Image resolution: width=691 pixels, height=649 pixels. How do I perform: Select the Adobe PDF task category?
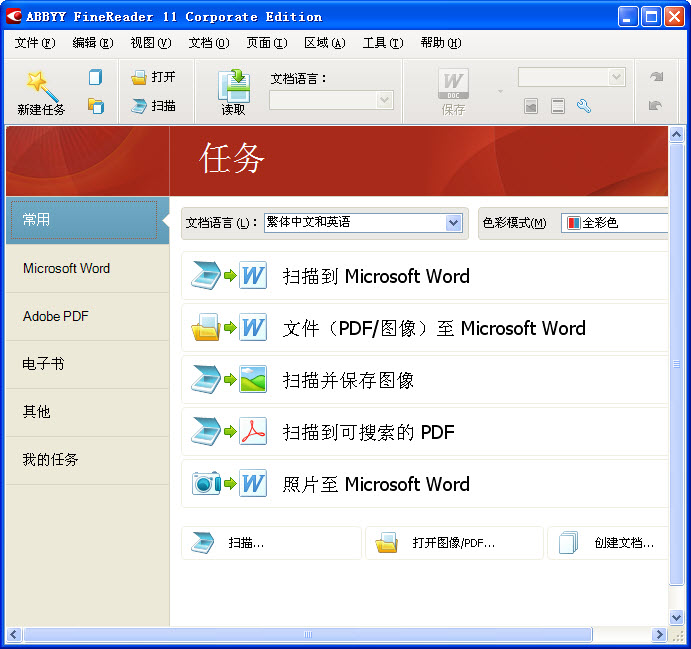(x=87, y=316)
